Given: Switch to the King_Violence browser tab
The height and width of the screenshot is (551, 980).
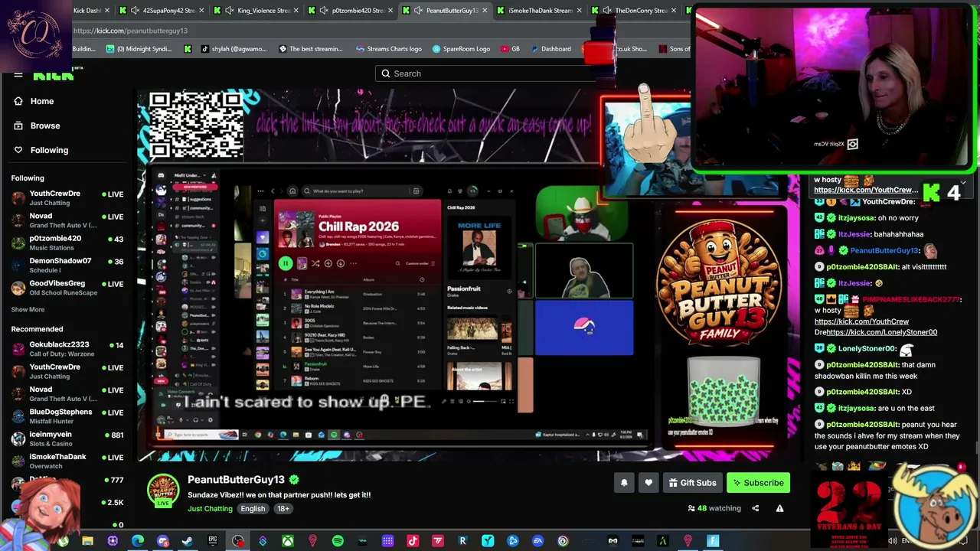Looking at the screenshot, I should (258, 11).
